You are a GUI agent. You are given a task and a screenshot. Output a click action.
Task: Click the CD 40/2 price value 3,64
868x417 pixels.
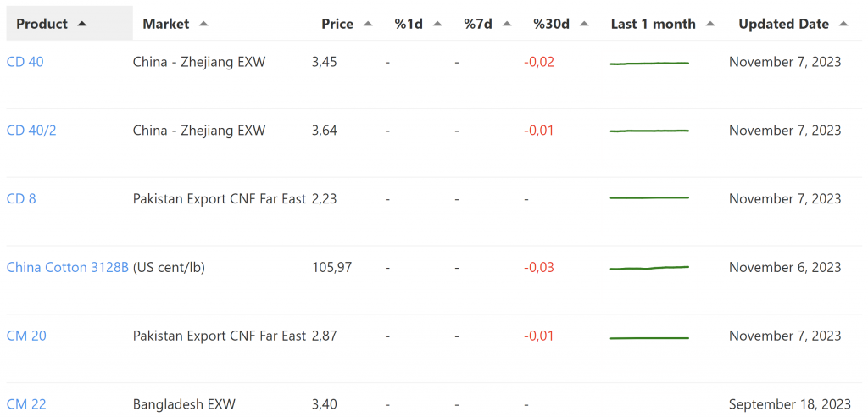click(324, 131)
